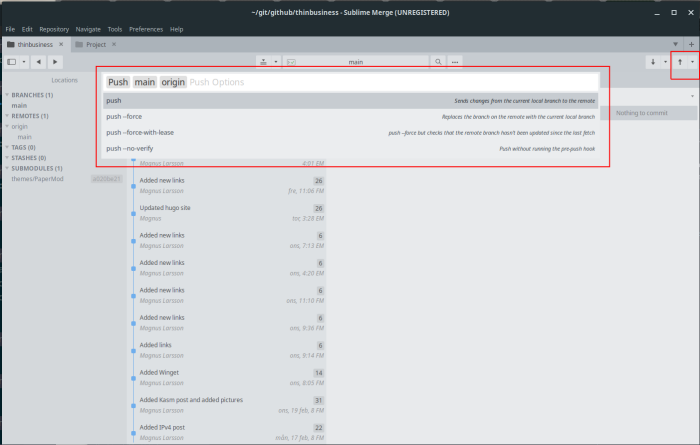Navigate forward with the right arrow

pyautogui.click(x=55, y=62)
